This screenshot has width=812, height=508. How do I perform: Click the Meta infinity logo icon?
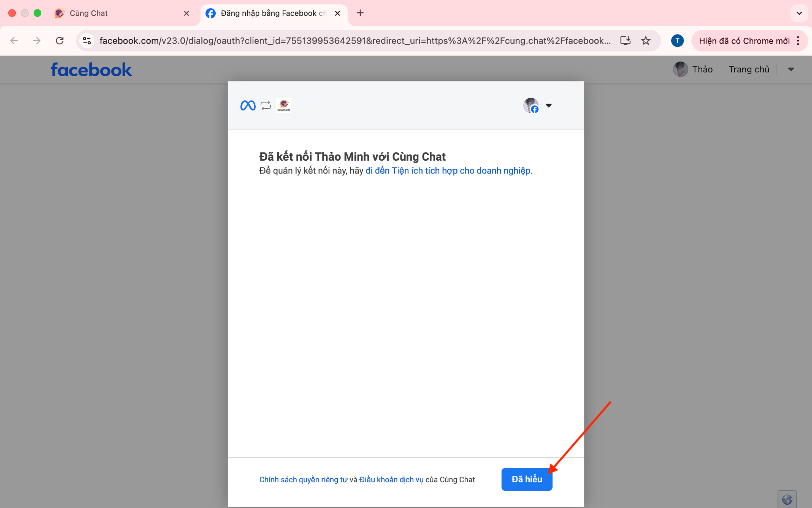tap(248, 106)
